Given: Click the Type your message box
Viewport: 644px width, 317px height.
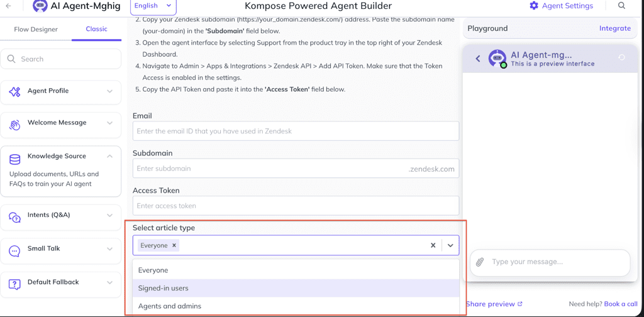Looking at the screenshot, I should click(x=550, y=262).
